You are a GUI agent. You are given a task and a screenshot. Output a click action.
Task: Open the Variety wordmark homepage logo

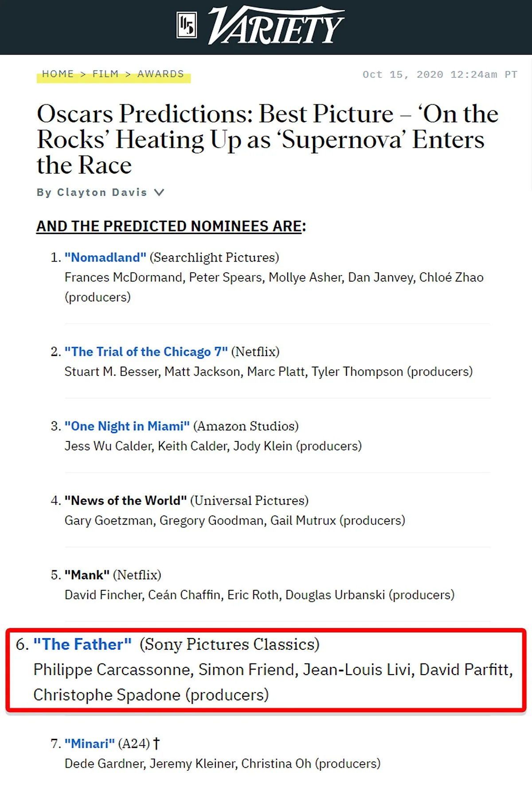click(x=276, y=26)
